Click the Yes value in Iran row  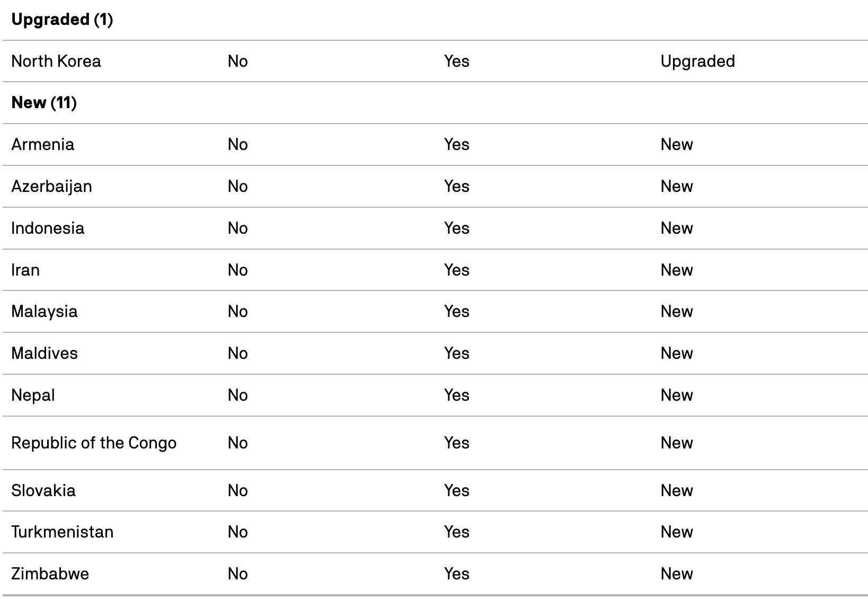tap(456, 270)
